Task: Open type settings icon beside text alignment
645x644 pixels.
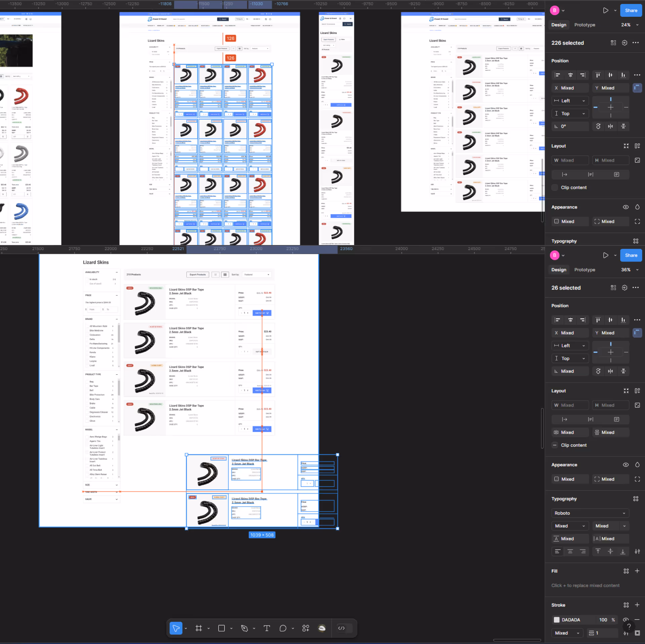Action: 637,552
